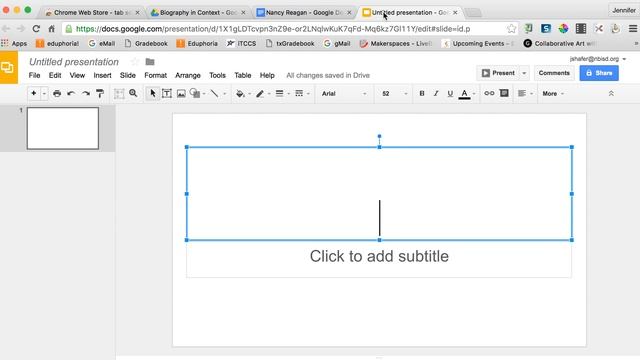Toggle Italic formatting

point(436,93)
